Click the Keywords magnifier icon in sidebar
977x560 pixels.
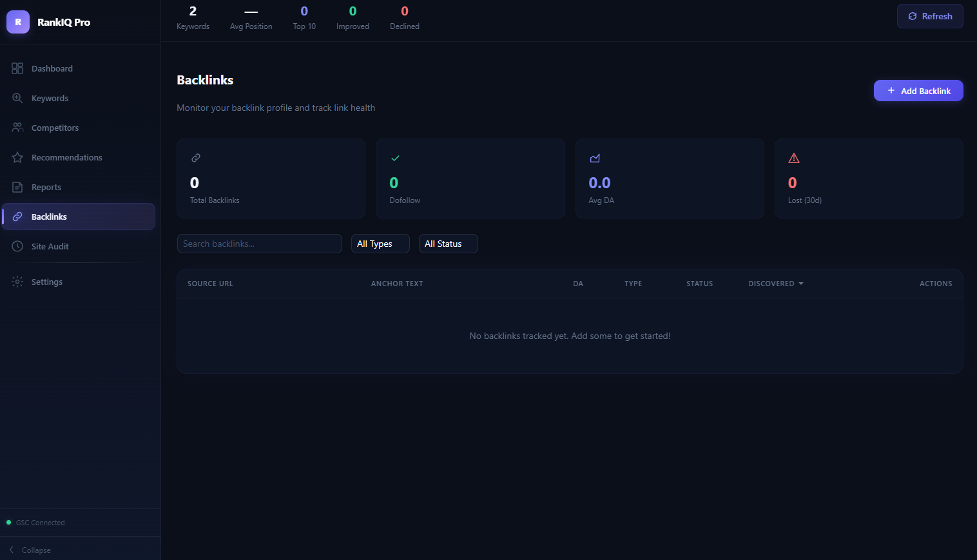click(17, 98)
